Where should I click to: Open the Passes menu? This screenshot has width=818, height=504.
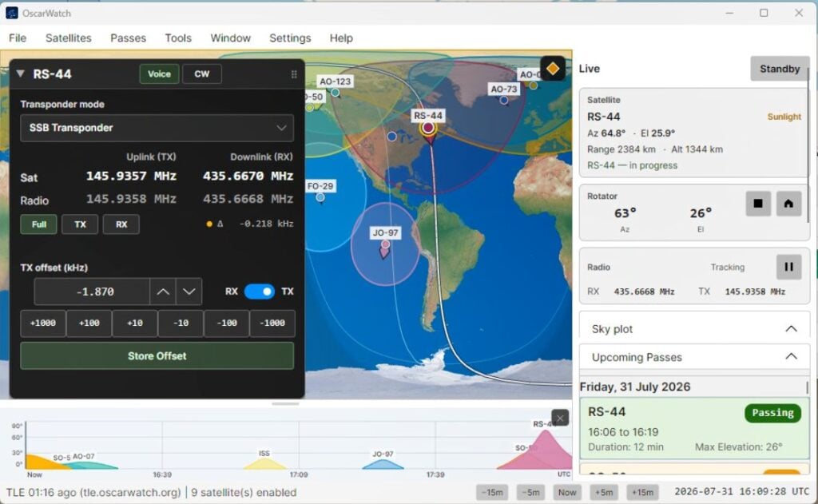(x=128, y=38)
